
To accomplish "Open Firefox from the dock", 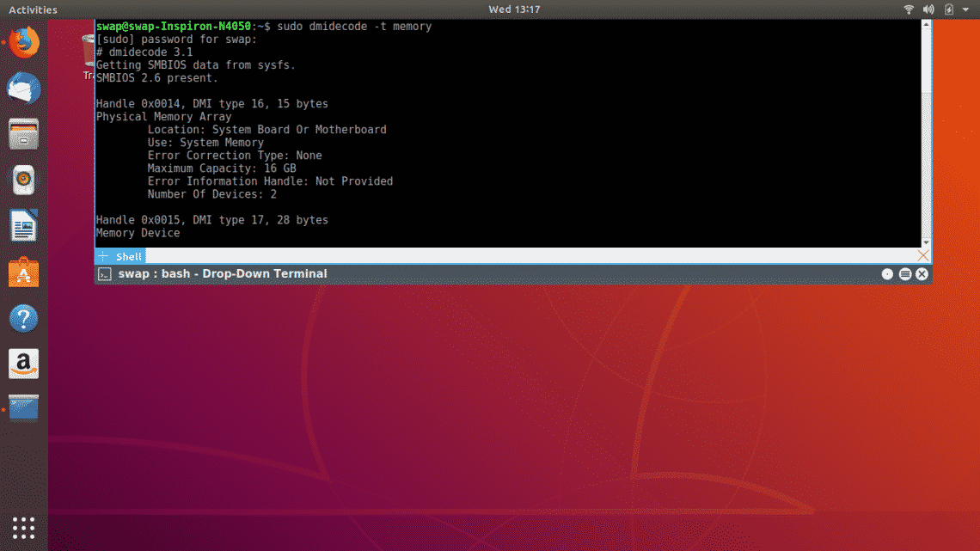I will (23, 41).
